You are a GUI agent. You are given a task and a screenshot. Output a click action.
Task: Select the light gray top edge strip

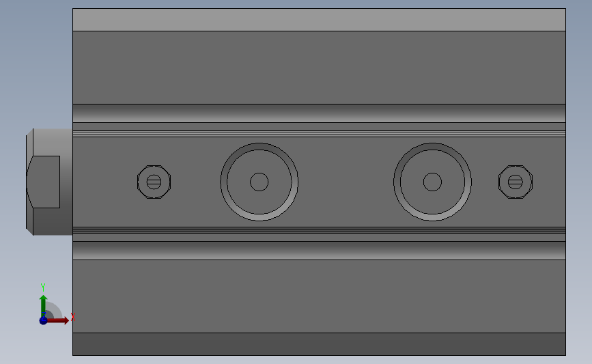click(319, 20)
